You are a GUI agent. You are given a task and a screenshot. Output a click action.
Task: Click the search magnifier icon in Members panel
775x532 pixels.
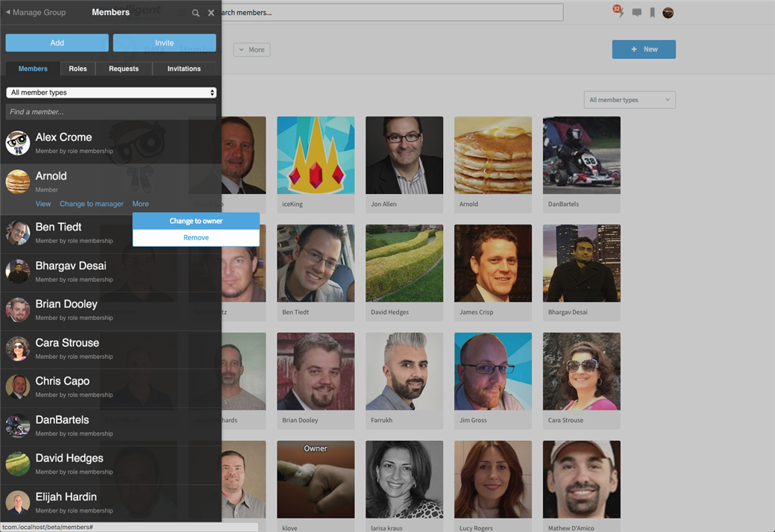tap(195, 13)
